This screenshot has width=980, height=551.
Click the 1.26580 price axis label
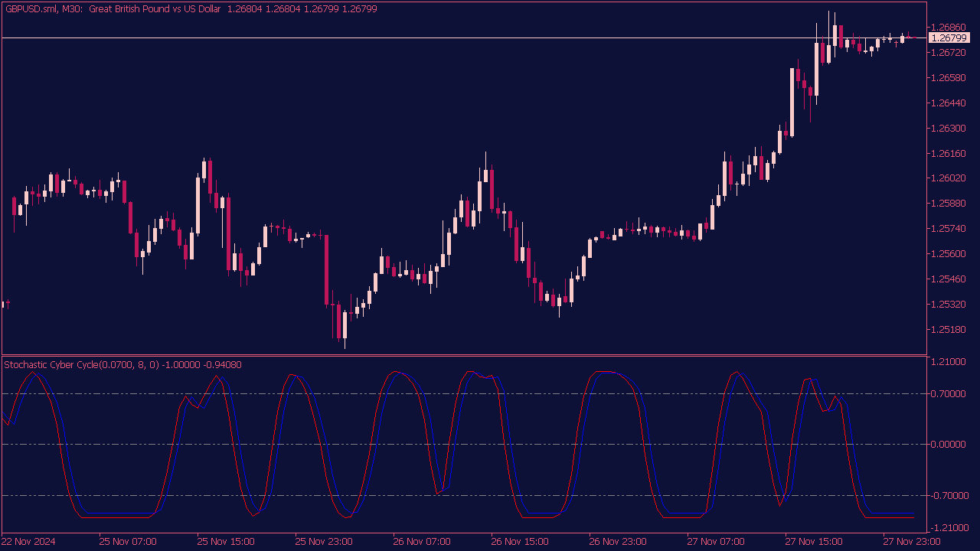(950, 78)
